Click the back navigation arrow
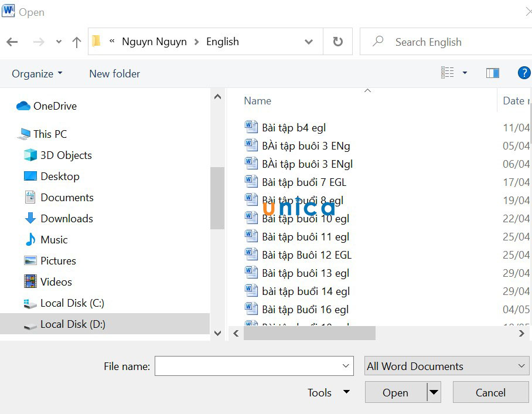Screen dimensions: 532x414 pos(12,42)
